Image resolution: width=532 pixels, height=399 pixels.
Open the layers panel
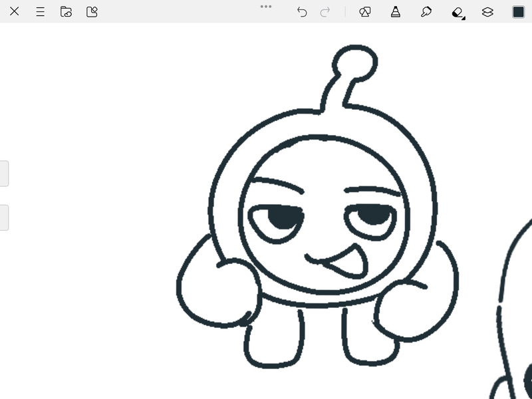[x=487, y=12]
